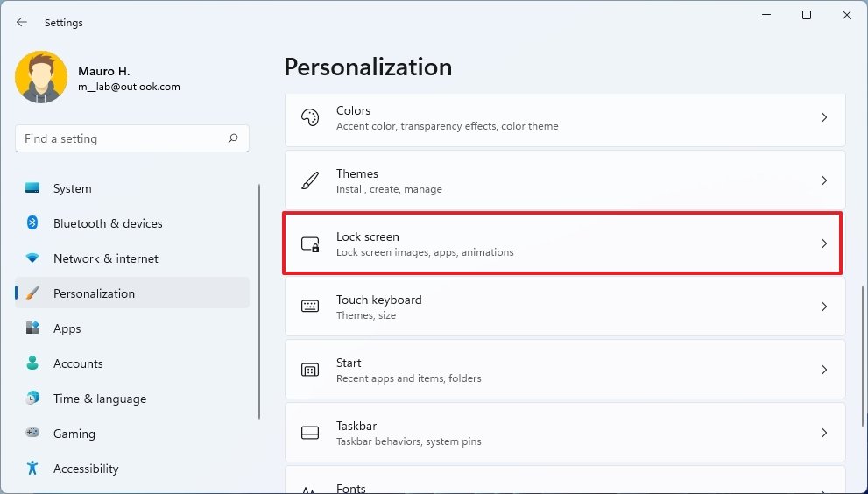Click the Colors palette icon
Viewport: 868px width, 494px height.
310,117
